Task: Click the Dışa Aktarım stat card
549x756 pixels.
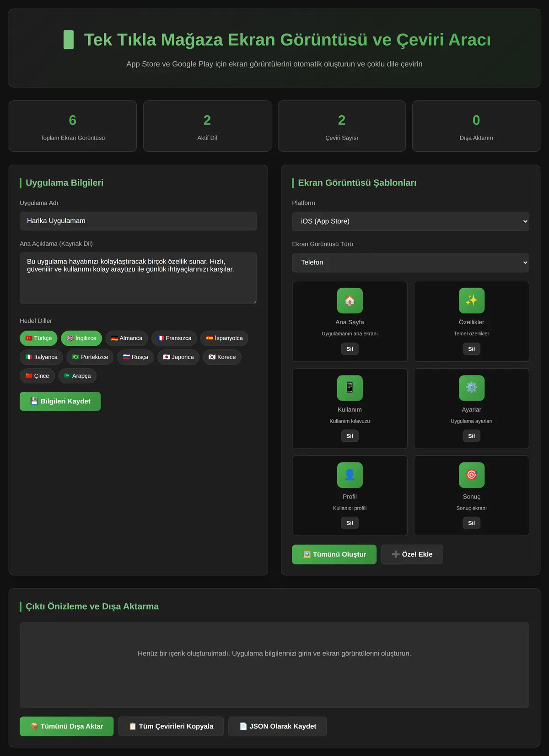Action: 476,126
